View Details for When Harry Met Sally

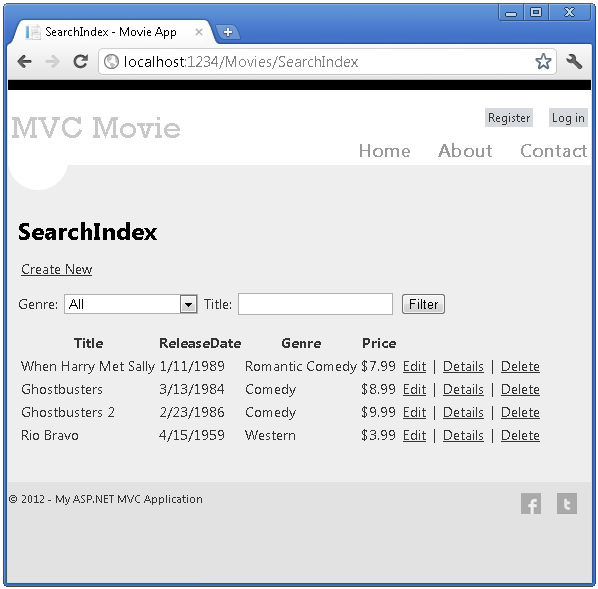pos(463,366)
